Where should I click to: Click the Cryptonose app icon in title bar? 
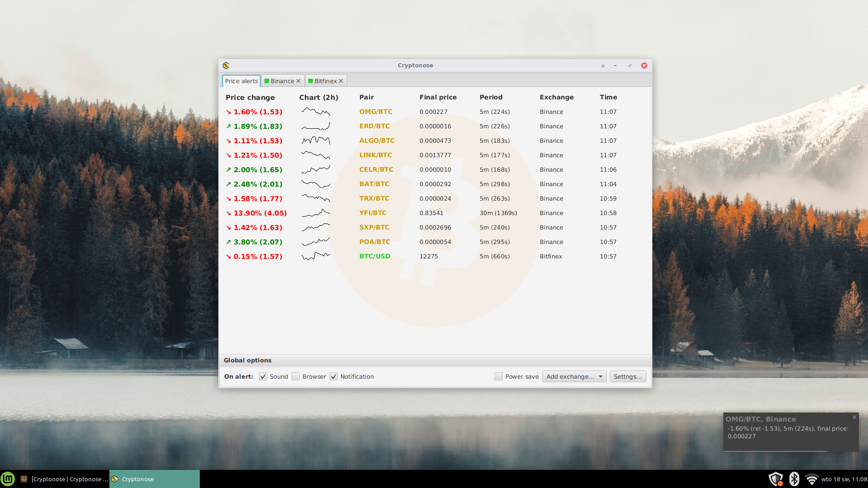[226, 66]
